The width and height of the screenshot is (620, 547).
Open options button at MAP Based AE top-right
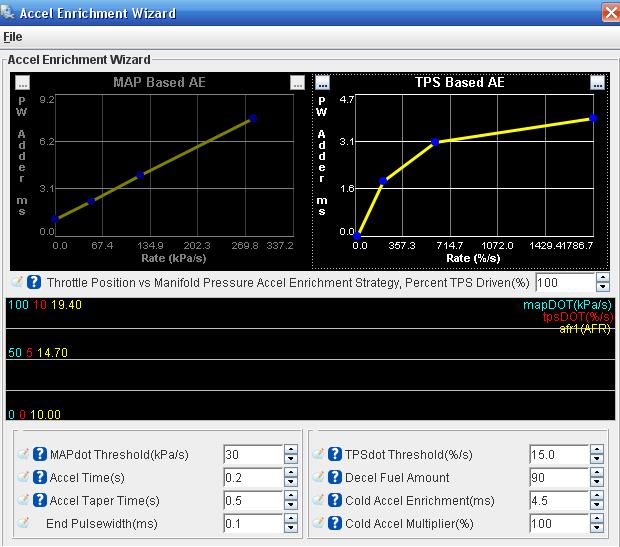point(297,83)
